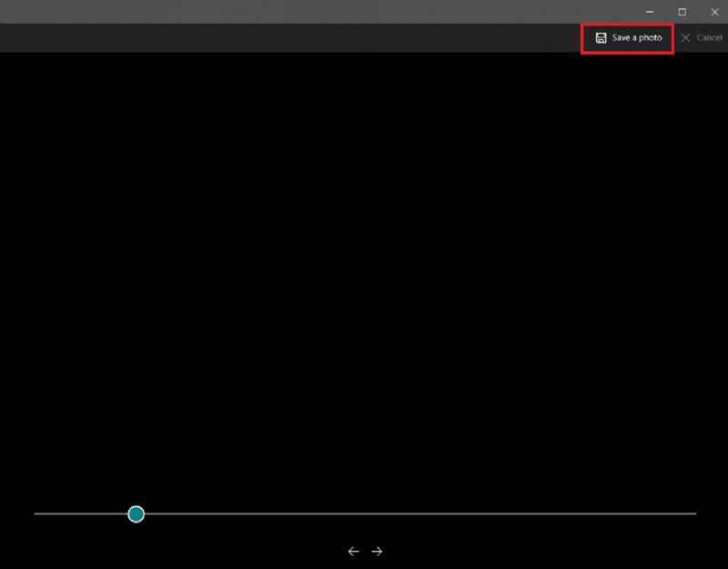Click the dark toolbar at the top

273,37
